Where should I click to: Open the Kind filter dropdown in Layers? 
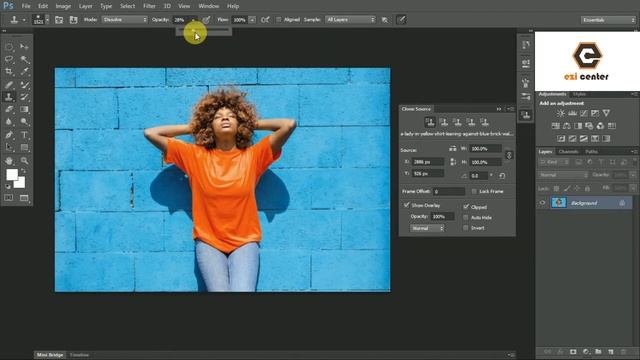click(554, 162)
